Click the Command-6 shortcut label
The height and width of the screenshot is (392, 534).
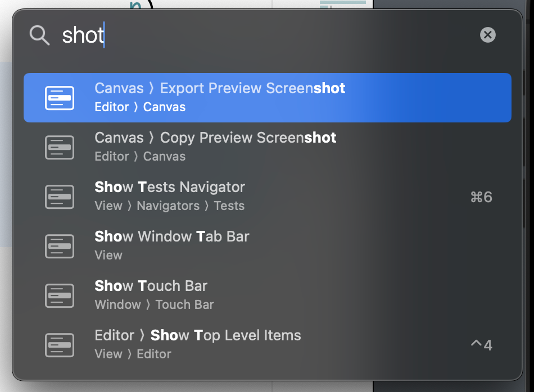pyautogui.click(x=481, y=197)
